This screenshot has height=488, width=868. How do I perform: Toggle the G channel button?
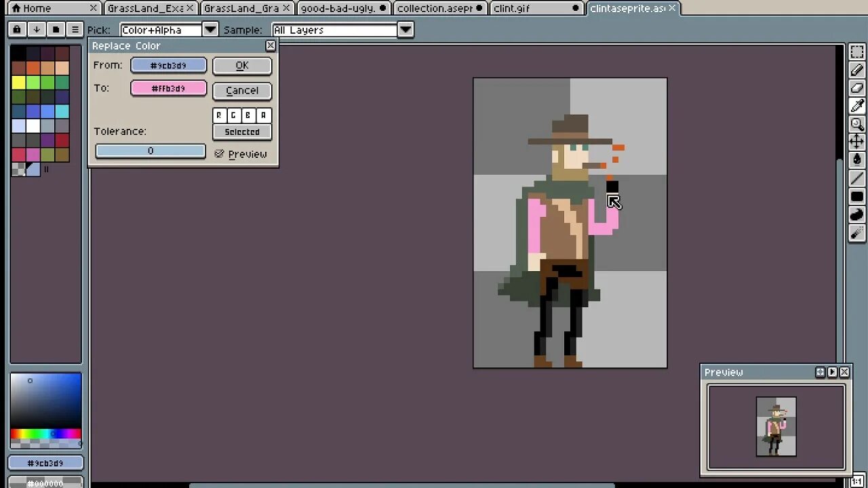coord(233,115)
